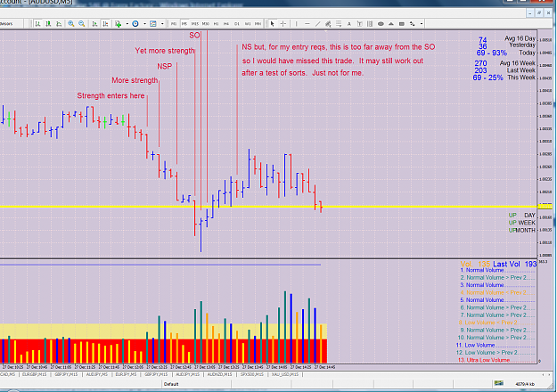Zoom out on the chart

tap(82, 24)
